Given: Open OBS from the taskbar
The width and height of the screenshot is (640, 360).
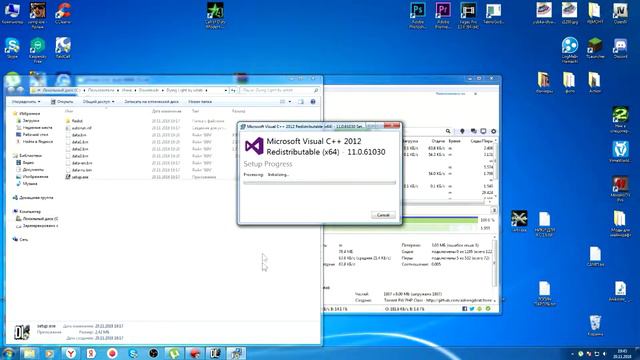Looking at the screenshot, I should coord(153,353).
